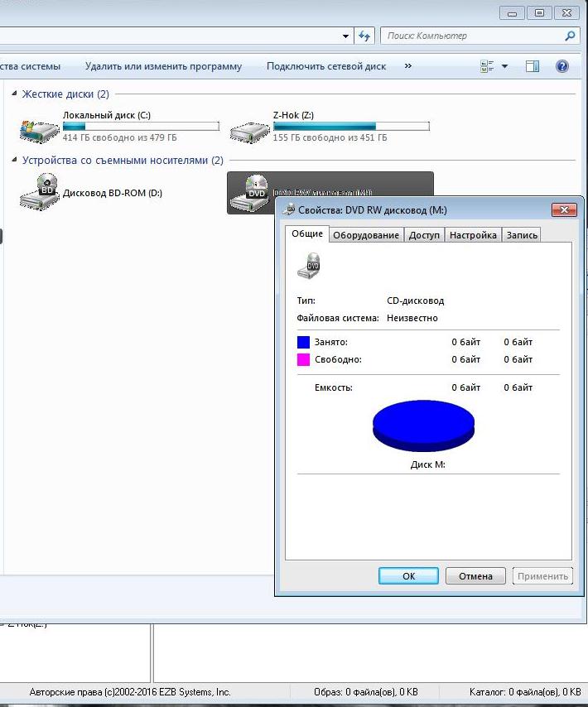Switch to the Настройка tab

click(x=473, y=235)
